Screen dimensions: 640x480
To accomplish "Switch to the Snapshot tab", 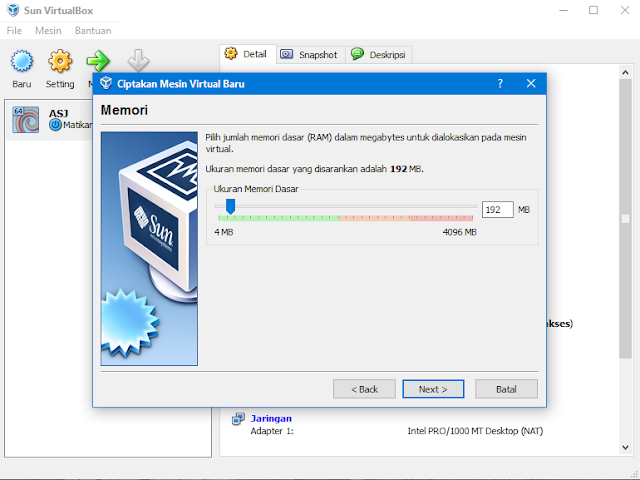I will tap(311, 55).
